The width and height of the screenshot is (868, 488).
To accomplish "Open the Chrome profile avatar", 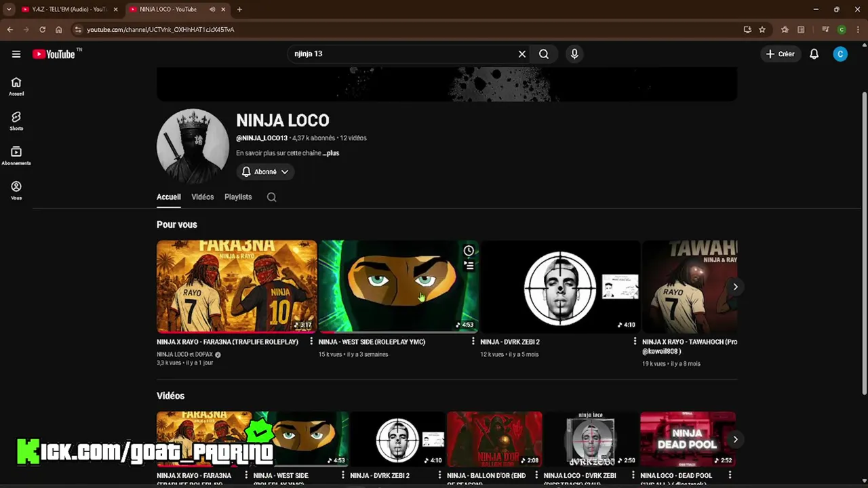I will (842, 30).
